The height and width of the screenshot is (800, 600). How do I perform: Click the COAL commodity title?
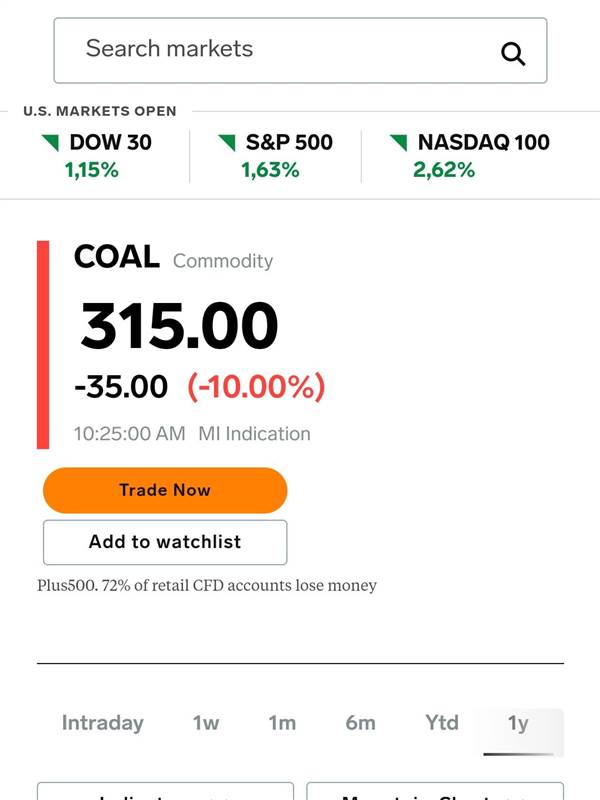pyautogui.click(x=117, y=256)
